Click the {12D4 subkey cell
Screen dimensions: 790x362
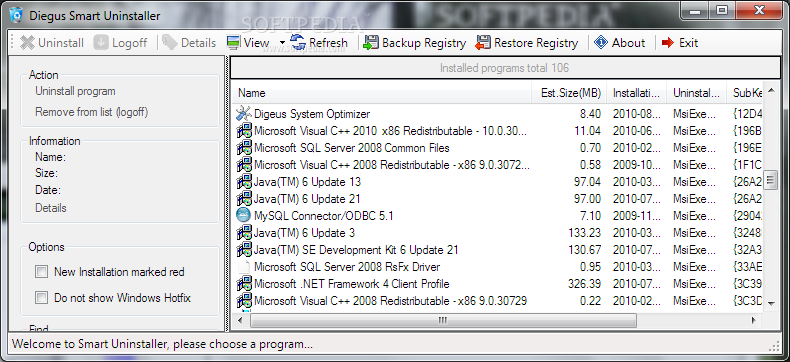(748, 114)
